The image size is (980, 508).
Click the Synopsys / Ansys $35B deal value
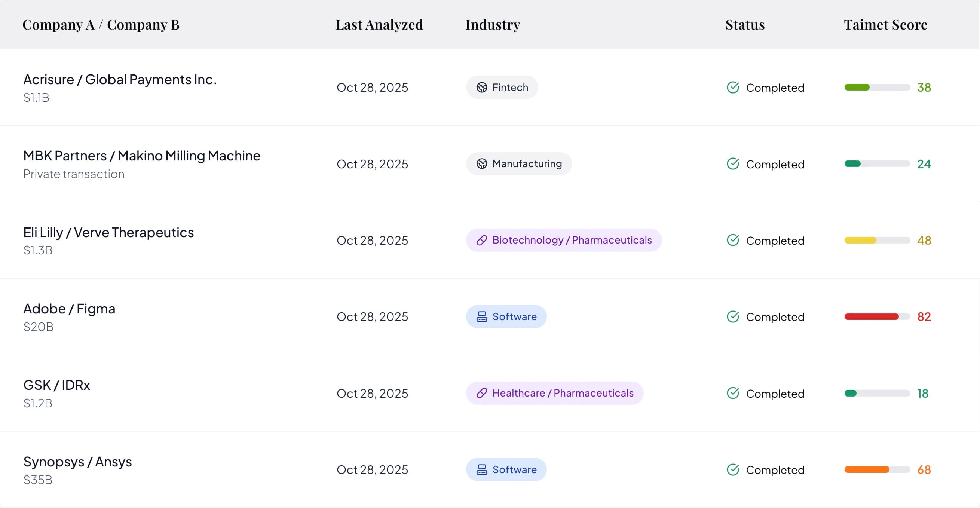[x=38, y=480]
